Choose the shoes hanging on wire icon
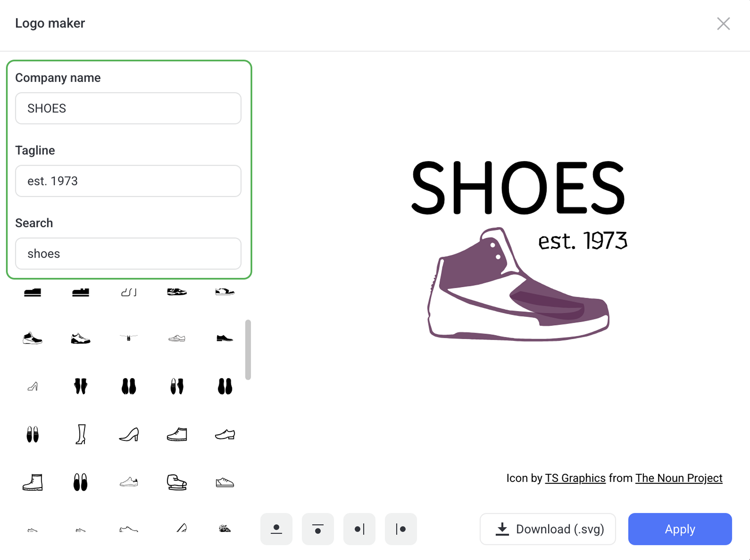The height and width of the screenshot is (560, 750). pyautogui.click(x=129, y=338)
